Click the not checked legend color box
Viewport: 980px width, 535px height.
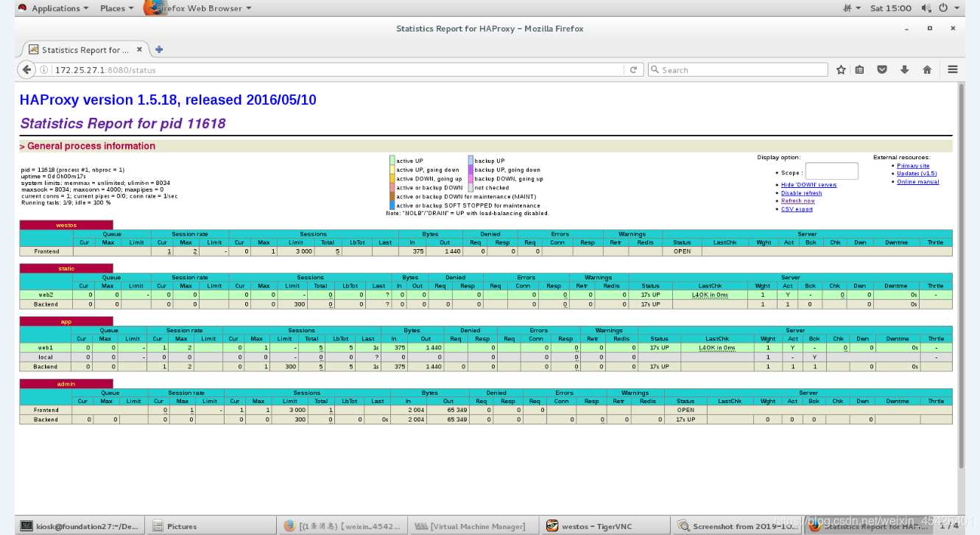click(x=470, y=187)
